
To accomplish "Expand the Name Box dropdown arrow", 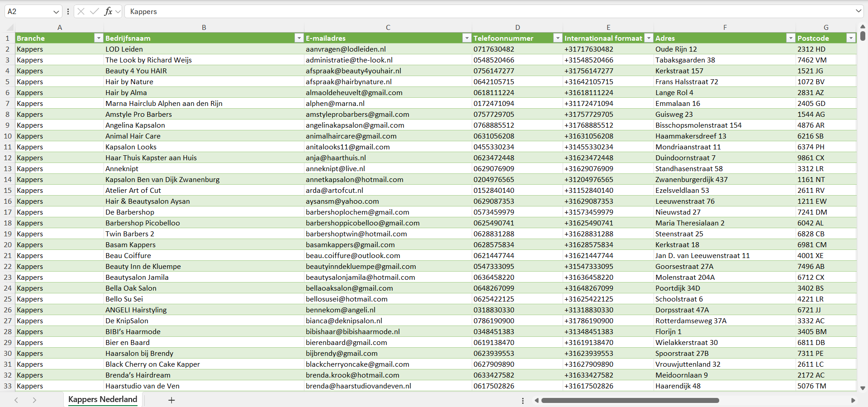I will [x=56, y=12].
